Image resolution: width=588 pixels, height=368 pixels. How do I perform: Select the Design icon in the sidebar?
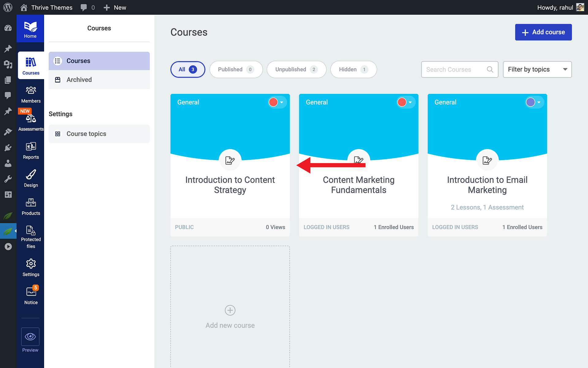click(x=30, y=175)
